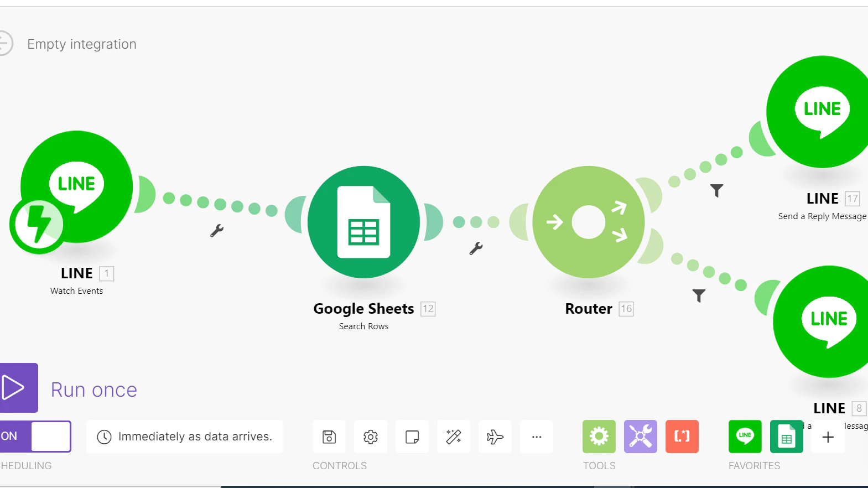
Task: Open the More controls ellipsis menu
Action: click(x=537, y=437)
